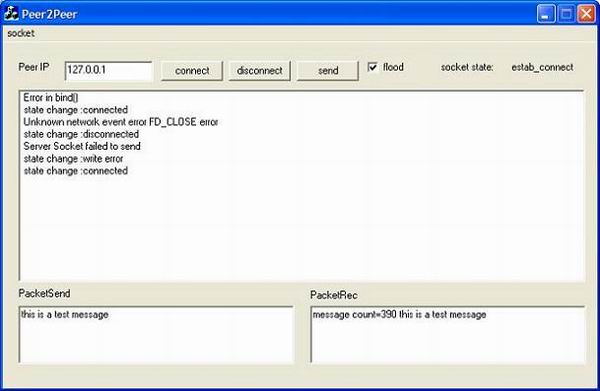Click the PacketRec label

tap(334, 295)
